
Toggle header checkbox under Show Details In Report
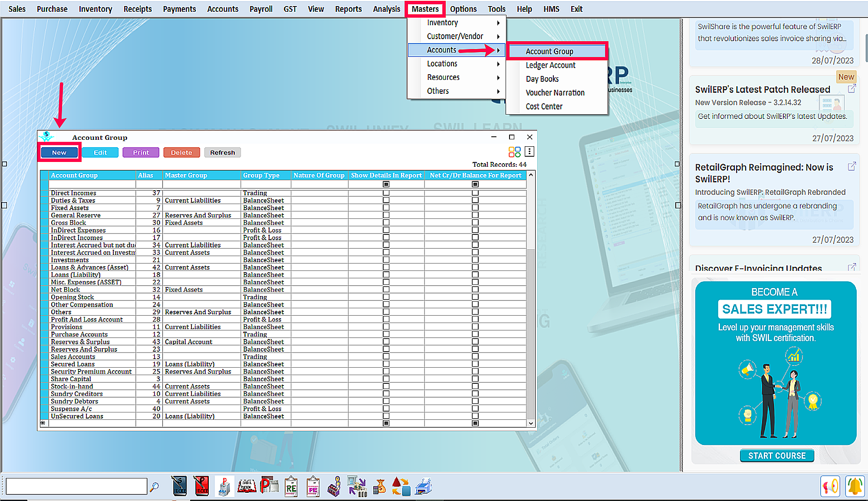point(386,184)
